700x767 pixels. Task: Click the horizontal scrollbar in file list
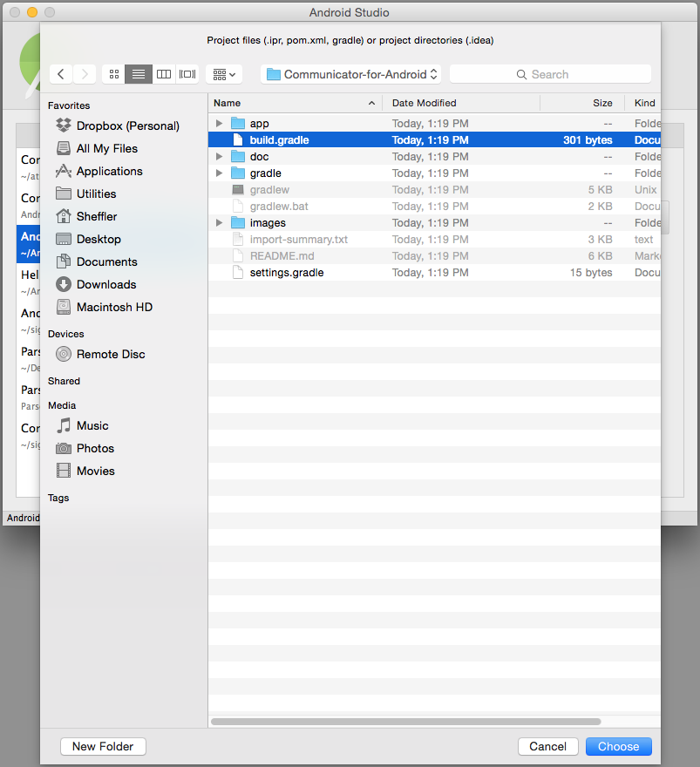point(406,722)
